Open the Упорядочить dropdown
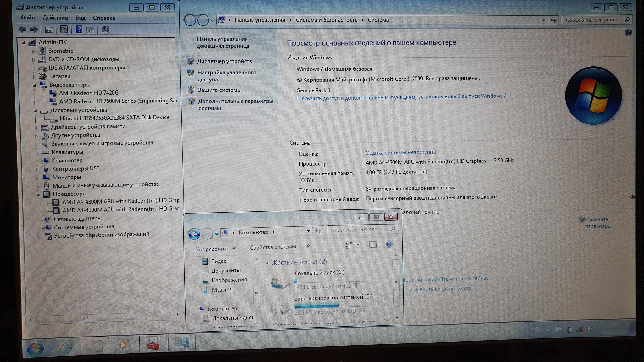The height and width of the screenshot is (362, 644). pos(215,249)
